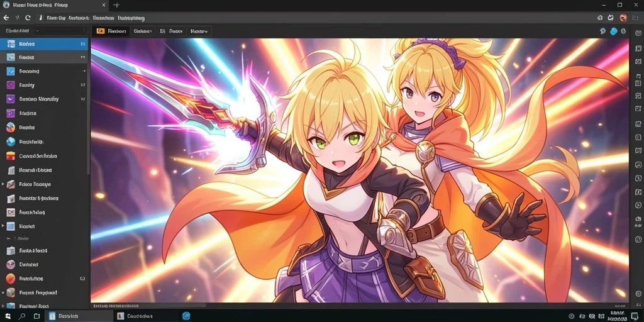Image resolution: width=644 pixels, height=322 pixels.
Task: Open the browser menu right of the avatar
Action: [x=635, y=18]
